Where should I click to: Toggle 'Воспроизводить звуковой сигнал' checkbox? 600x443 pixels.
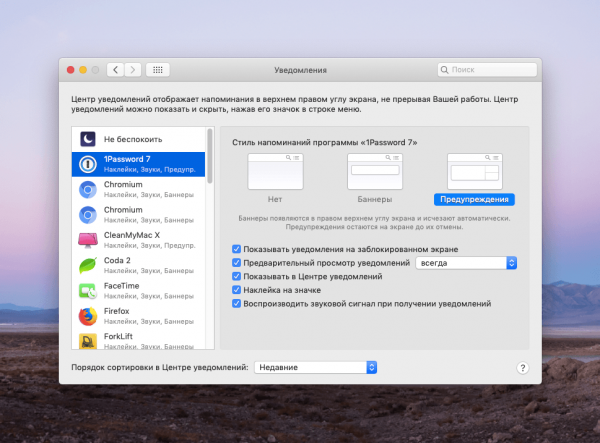tap(236, 304)
